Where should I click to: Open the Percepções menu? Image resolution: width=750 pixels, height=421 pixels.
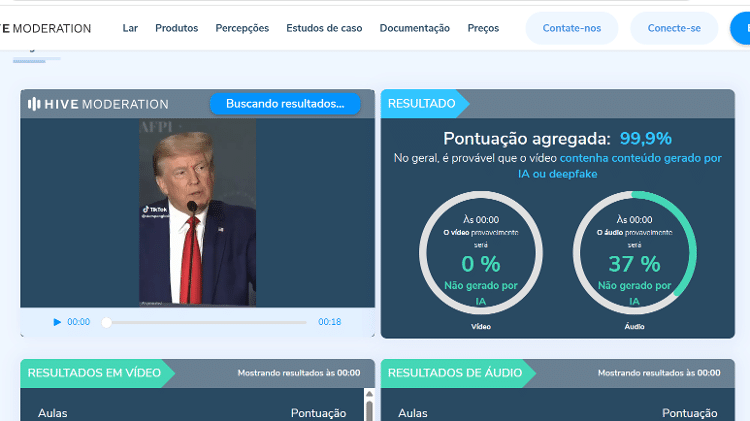coord(242,28)
